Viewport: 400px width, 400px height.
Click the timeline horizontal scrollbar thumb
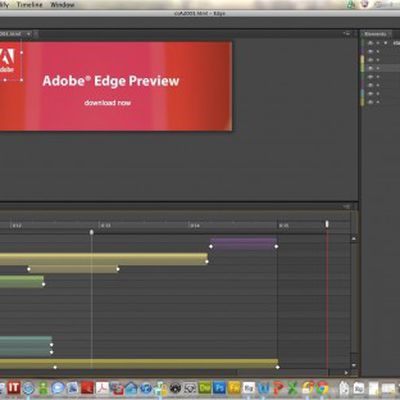(283, 372)
